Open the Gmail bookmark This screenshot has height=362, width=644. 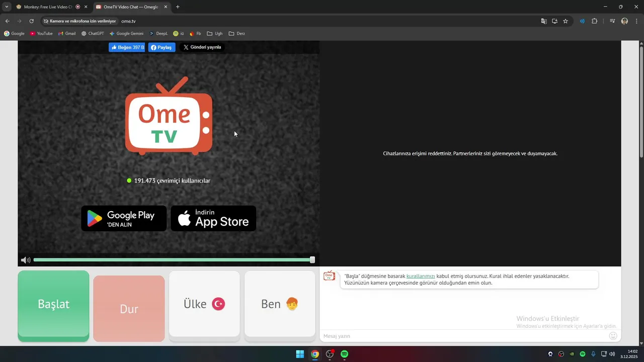coord(67,34)
